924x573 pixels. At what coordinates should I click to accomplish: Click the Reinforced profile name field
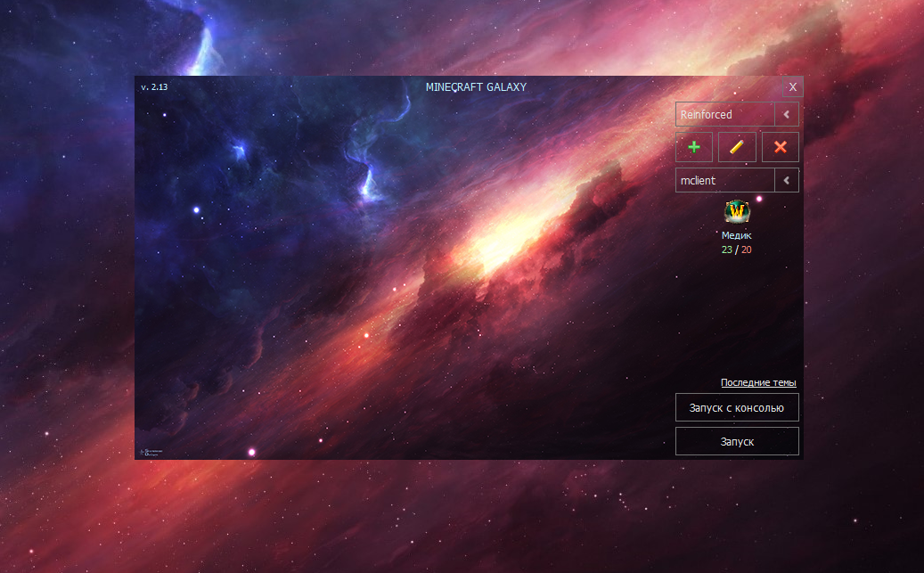click(x=724, y=115)
